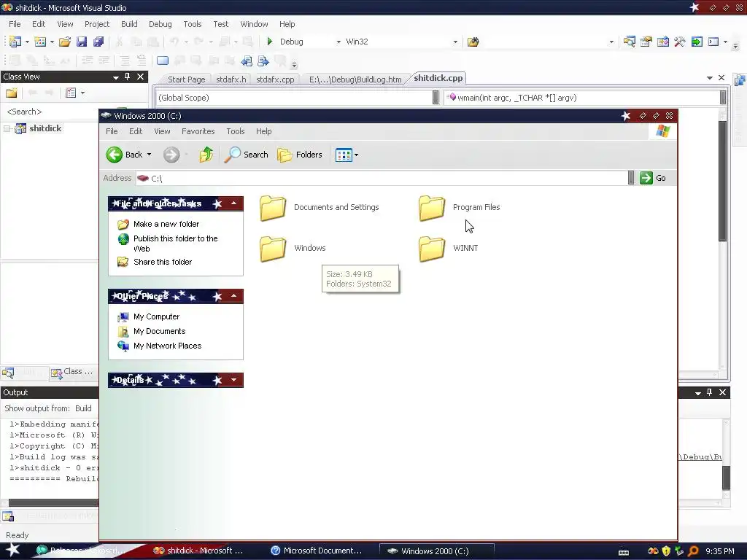Open Solution Configurations Debug dropdown
The image size is (747, 560).
(338, 42)
